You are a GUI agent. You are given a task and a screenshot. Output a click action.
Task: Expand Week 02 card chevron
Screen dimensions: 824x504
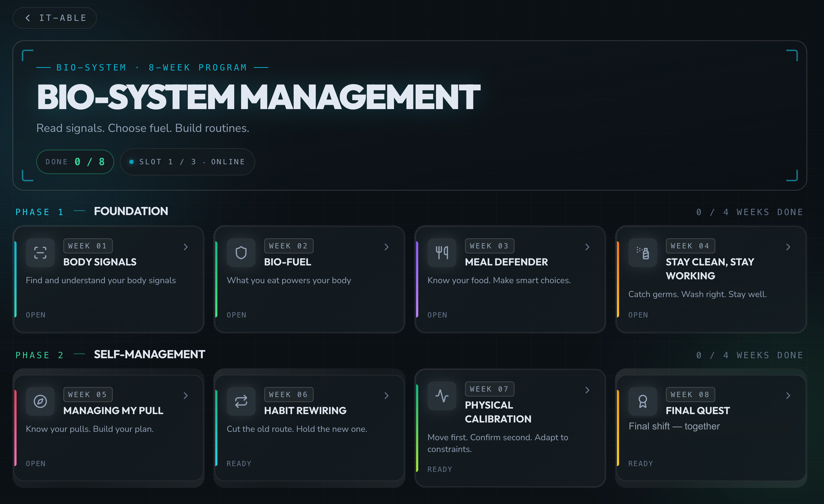pyautogui.click(x=386, y=247)
